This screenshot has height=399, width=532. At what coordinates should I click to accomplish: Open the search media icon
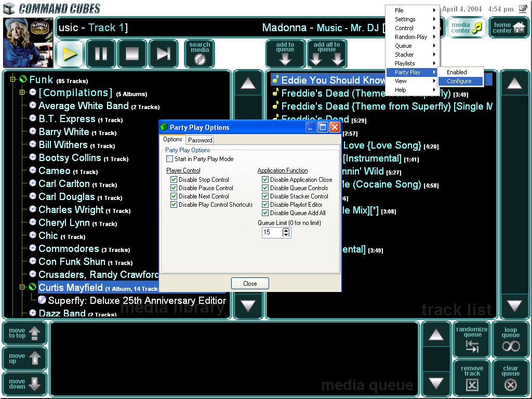[199, 54]
